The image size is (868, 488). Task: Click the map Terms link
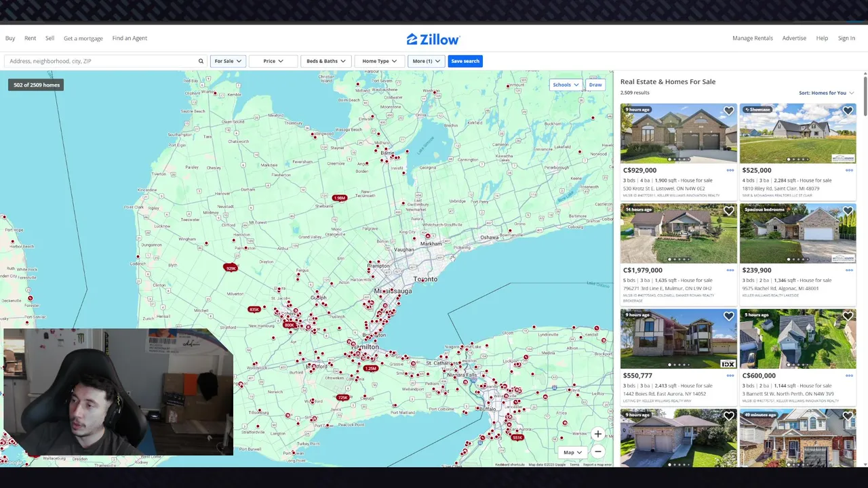(574, 464)
